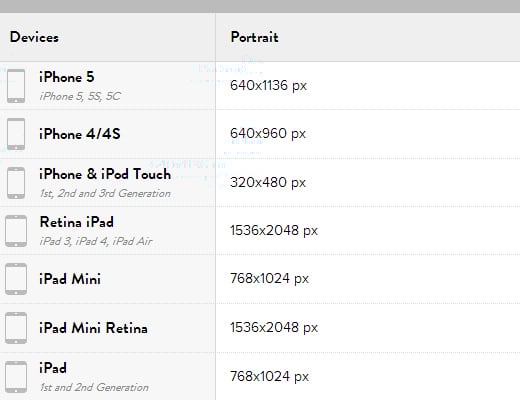Click the Retina iPad tablet icon
Image resolution: width=520 pixels, height=400 pixels.
point(16,231)
